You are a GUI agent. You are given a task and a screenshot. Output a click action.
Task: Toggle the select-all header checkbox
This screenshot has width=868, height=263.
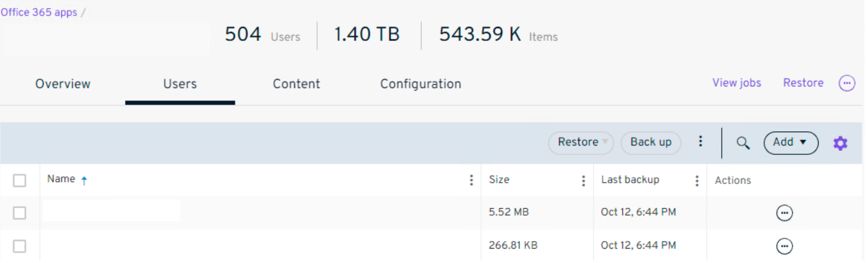20,181
